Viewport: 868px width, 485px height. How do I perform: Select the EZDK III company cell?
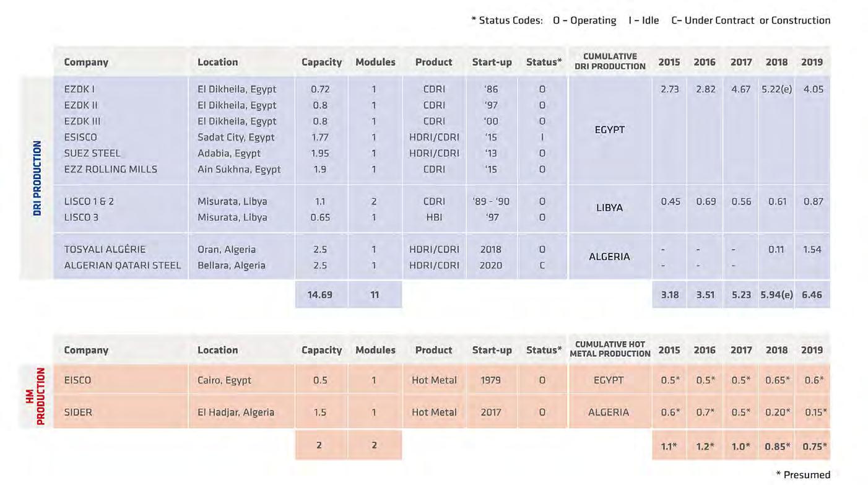[82, 121]
